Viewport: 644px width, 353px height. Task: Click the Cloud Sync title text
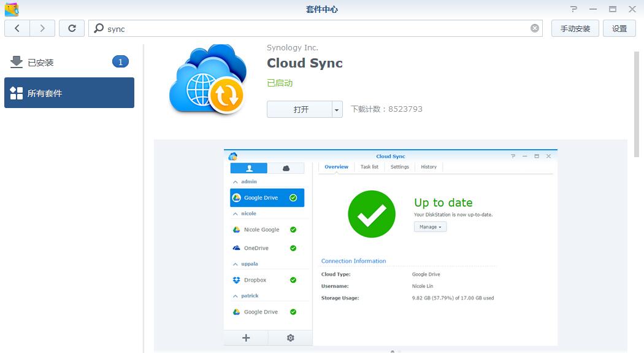[305, 63]
